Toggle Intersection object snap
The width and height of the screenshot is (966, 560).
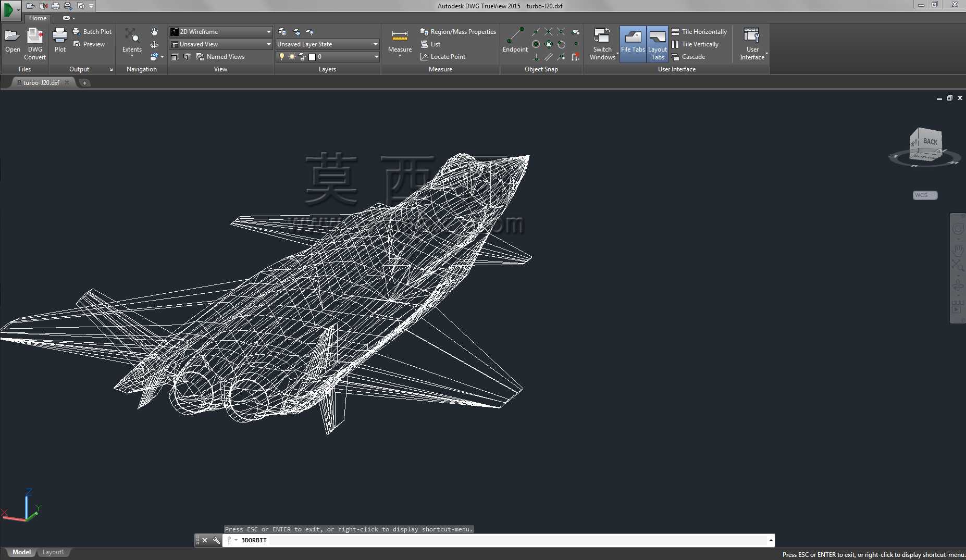(548, 32)
